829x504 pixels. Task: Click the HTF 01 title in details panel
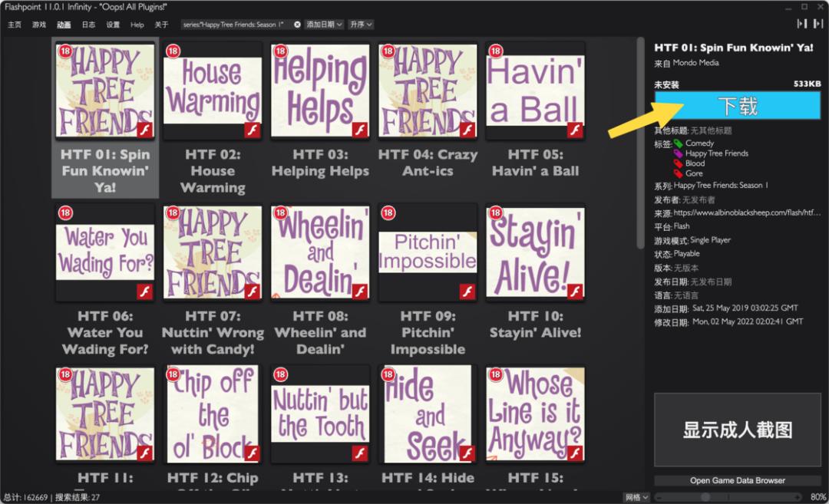click(733, 48)
